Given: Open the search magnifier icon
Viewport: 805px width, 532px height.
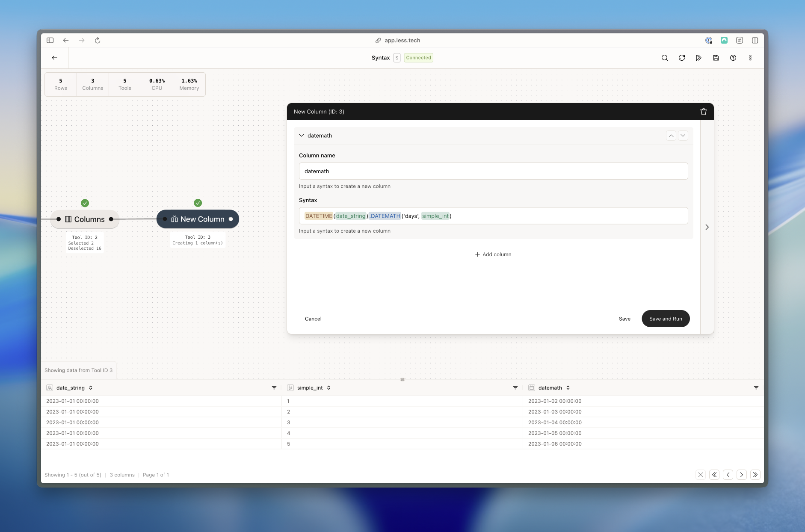Looking at the screenshot, I should pyautogui.click(x=665, y=58).
